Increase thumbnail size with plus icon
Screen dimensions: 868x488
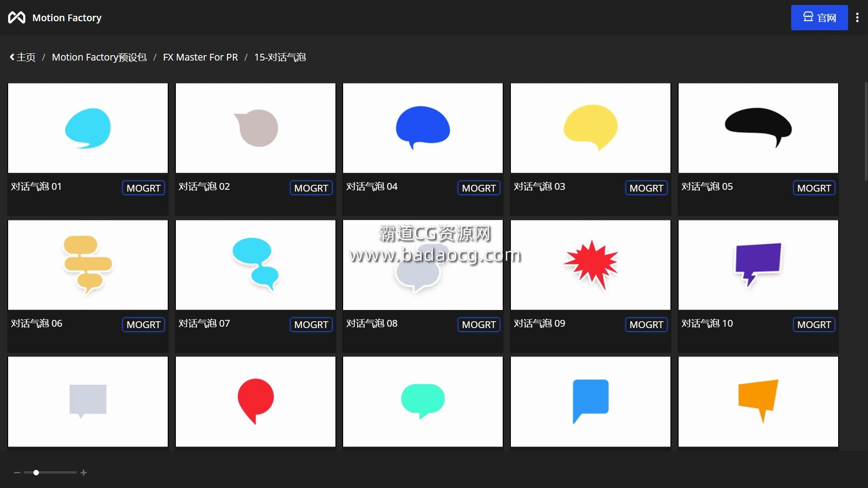pyautogui.click(x=84, y=473)
